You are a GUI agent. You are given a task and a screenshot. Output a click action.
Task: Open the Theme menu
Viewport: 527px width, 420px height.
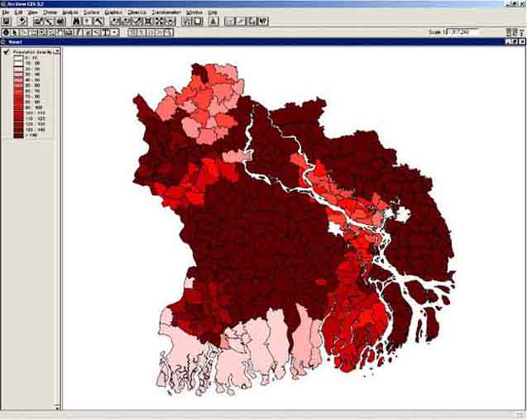point(50,13)
